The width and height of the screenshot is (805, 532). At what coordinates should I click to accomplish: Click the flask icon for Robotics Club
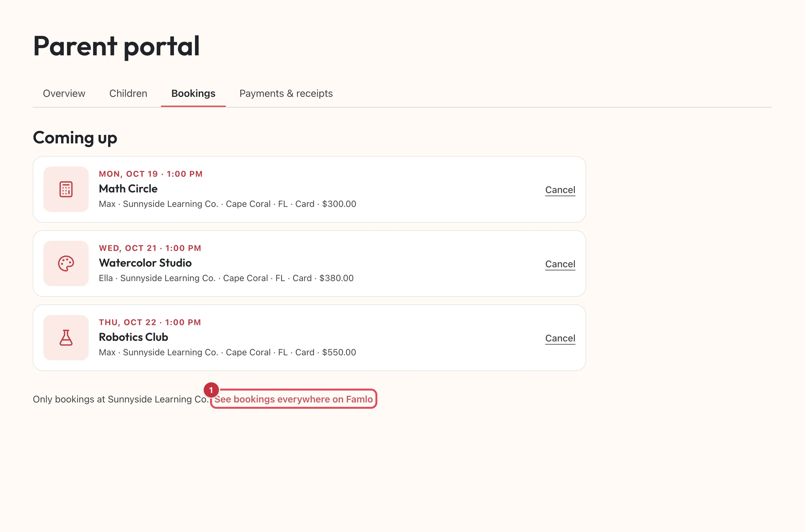coord(66,338)
